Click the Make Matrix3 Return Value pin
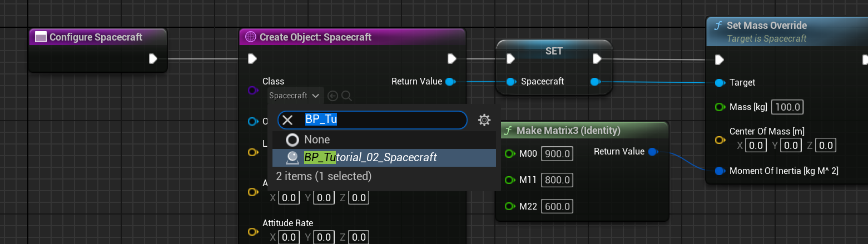 pyautogui.click(x=653, y=151)
